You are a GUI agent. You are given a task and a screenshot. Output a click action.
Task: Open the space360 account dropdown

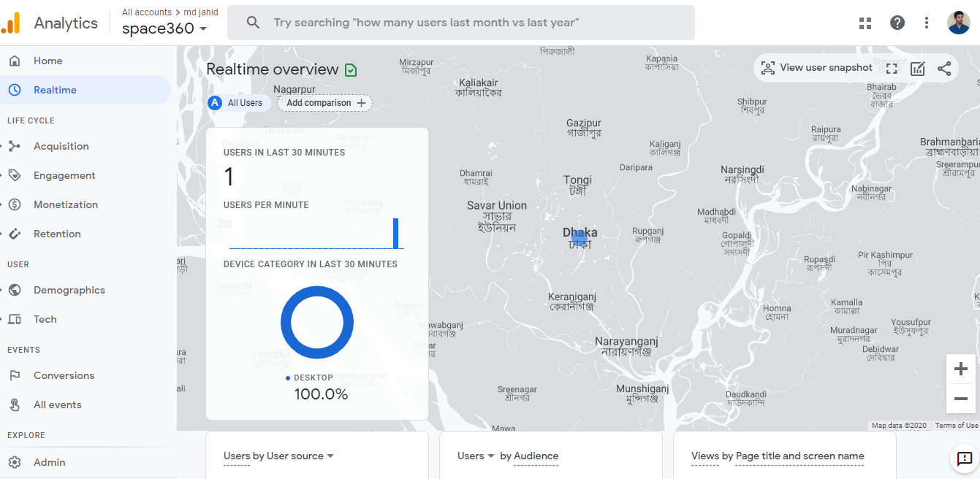(x=164, y=28)
